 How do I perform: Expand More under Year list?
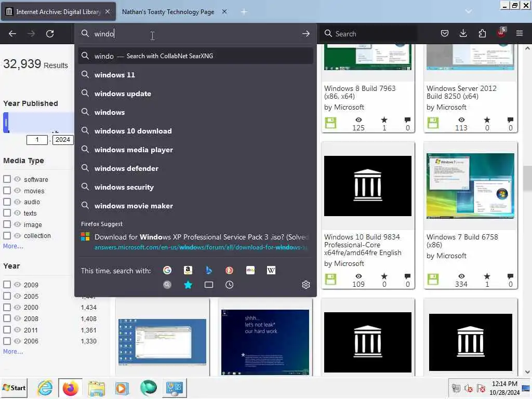point(13,352)
